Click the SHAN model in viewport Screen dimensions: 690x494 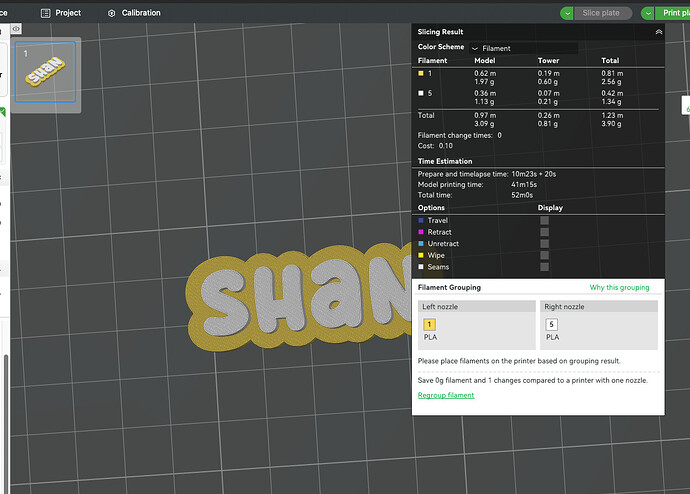pos(299,299)
